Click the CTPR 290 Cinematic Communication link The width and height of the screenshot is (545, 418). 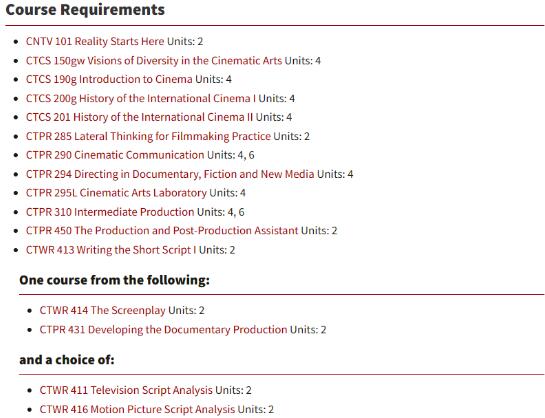point(115,155)
